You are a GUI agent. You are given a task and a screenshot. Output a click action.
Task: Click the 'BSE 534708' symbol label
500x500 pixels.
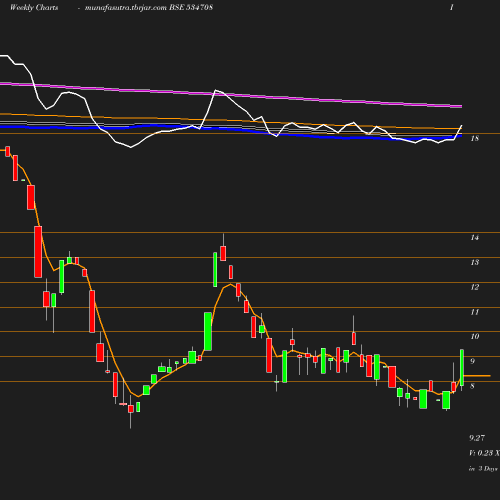(x=191, y=7)
